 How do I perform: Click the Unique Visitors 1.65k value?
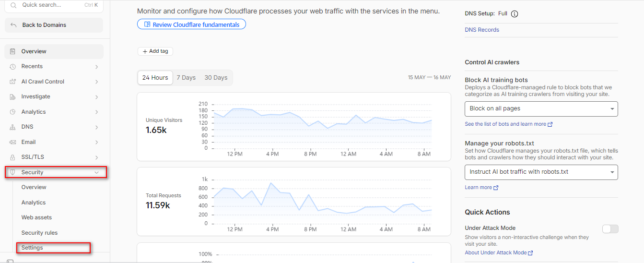(156, 130)
